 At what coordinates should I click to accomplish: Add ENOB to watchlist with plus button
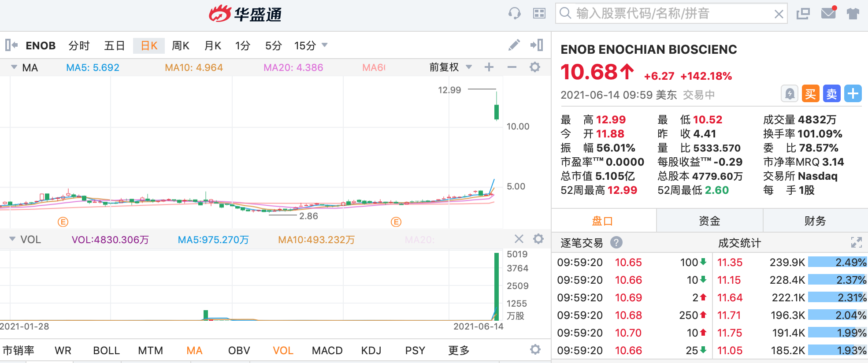853,93
